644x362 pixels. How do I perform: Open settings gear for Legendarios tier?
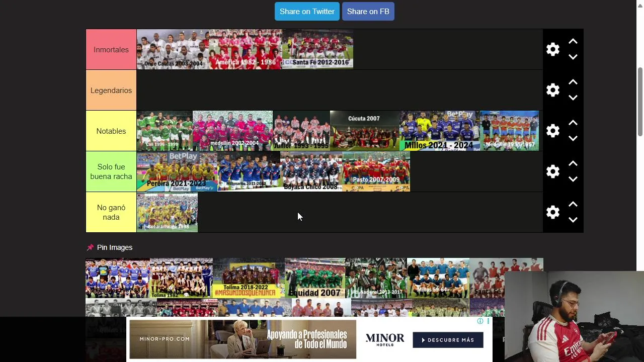(552, 90)
